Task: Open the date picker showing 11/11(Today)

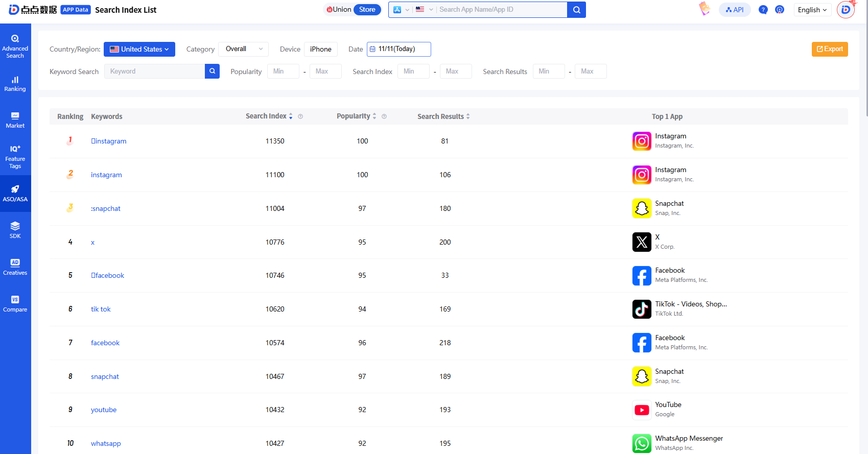Action: pos(399,49)
